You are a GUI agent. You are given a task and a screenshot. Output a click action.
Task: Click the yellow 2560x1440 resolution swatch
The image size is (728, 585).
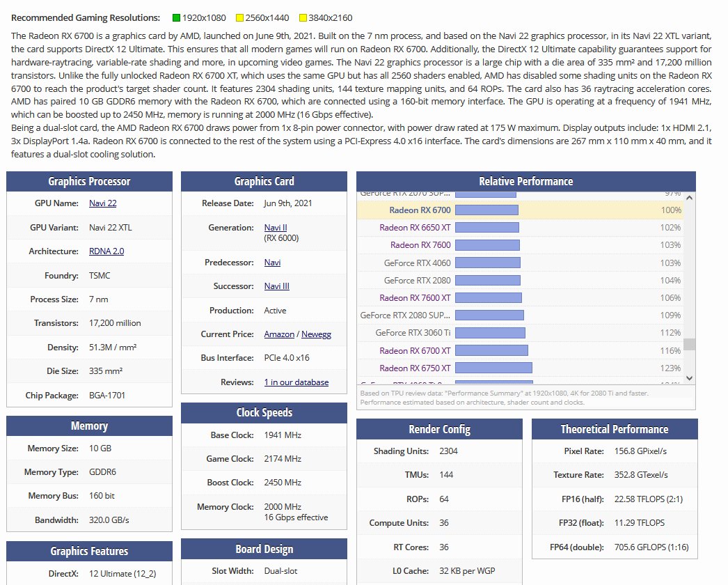click(239, 17)
